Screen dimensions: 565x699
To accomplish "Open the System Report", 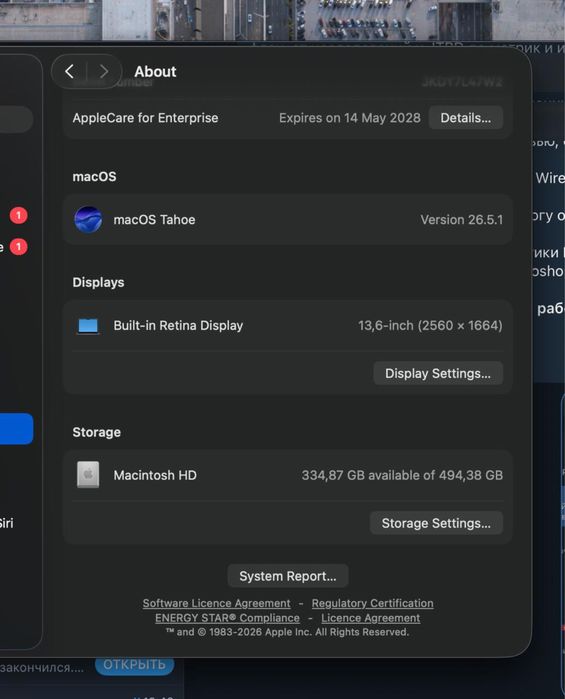I will [x=288, y=576].
